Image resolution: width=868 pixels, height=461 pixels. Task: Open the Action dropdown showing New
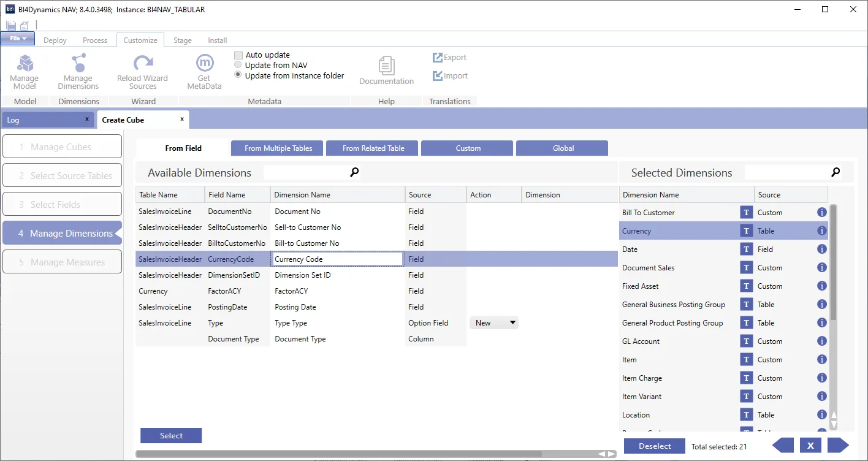click(494, 323)
